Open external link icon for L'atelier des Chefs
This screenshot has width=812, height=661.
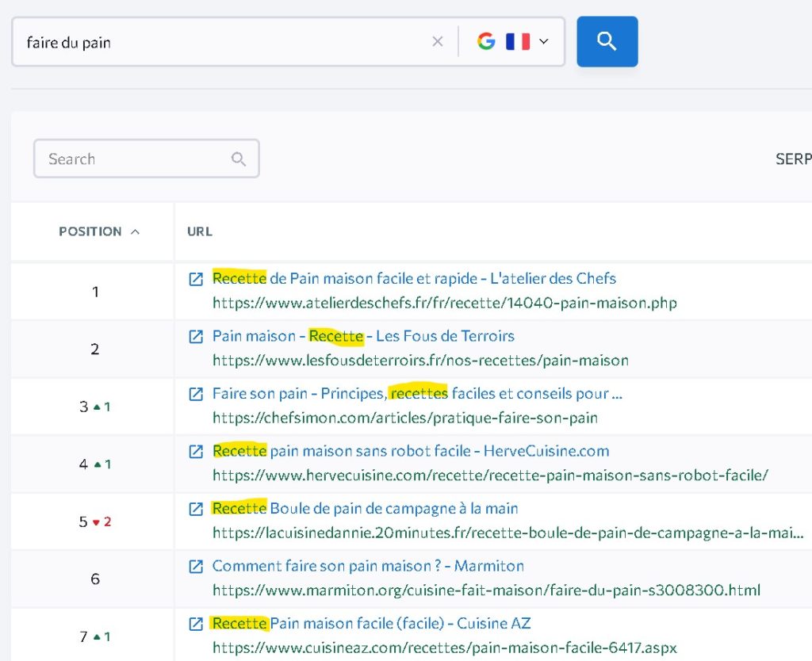pyautogui.click(x=196, y=279)
